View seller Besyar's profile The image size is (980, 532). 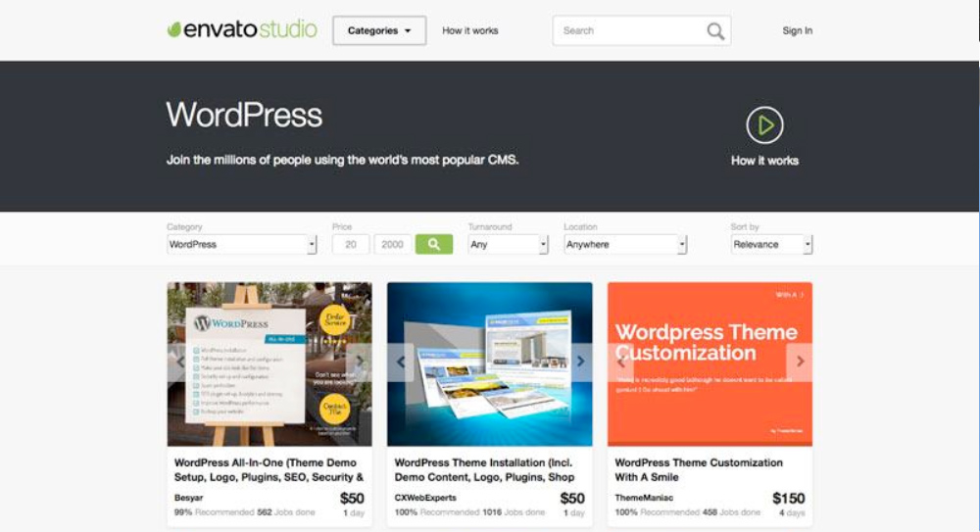click(x=189, y=499)
